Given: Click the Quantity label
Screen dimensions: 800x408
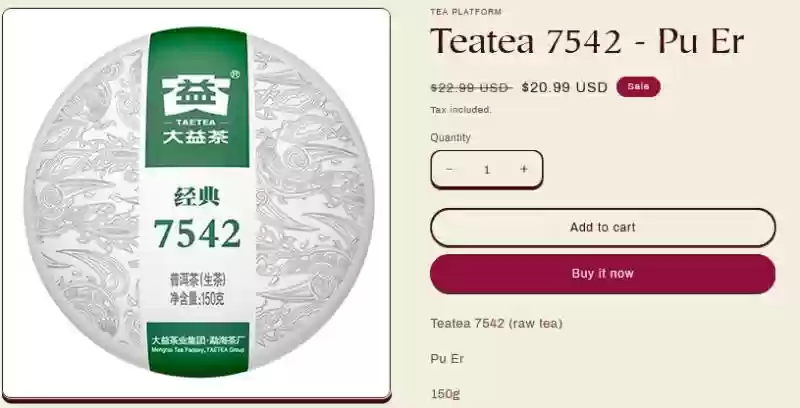Looking at the screenshot, I should click(x=451, y=137).
